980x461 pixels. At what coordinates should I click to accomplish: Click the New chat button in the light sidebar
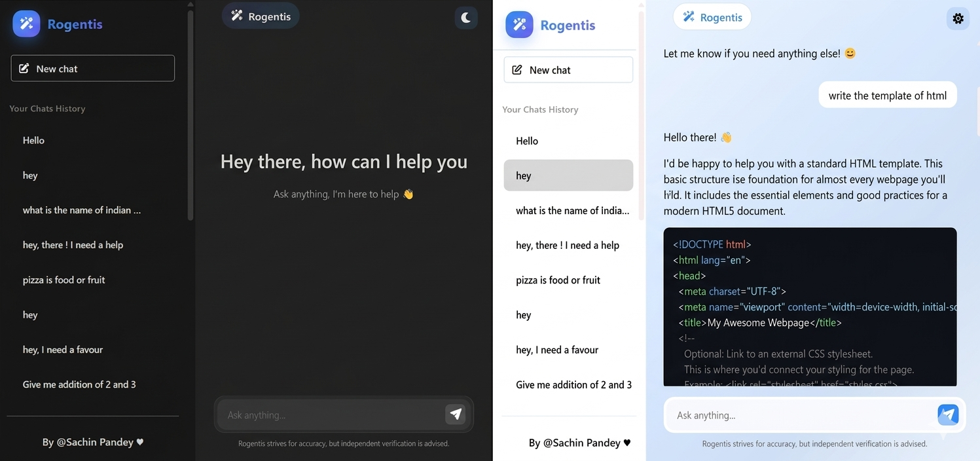click(568, 69)
